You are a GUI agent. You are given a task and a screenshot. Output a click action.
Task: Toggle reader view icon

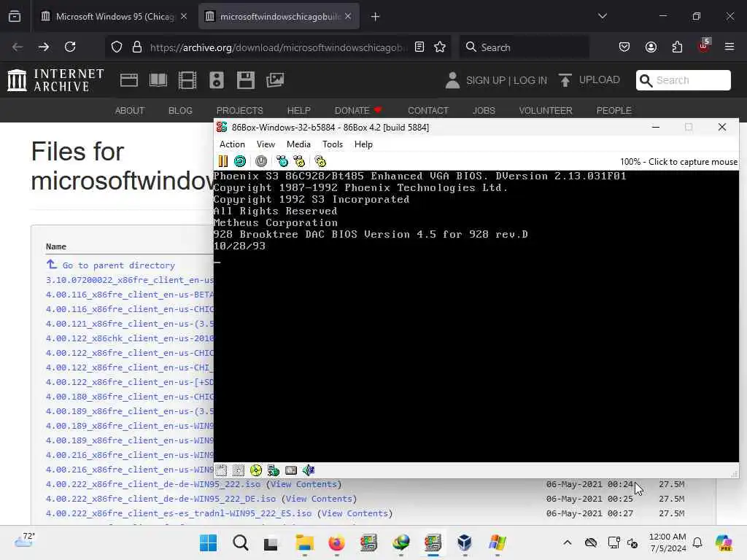click(x=419, y=47)
